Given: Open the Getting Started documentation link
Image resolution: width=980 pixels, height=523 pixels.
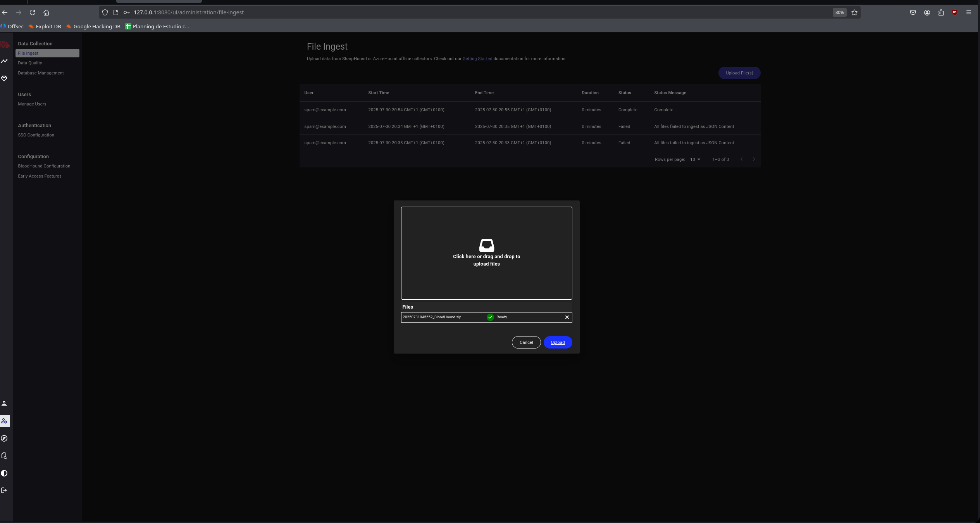Looking at the screenshot, I should coord(477,59).
